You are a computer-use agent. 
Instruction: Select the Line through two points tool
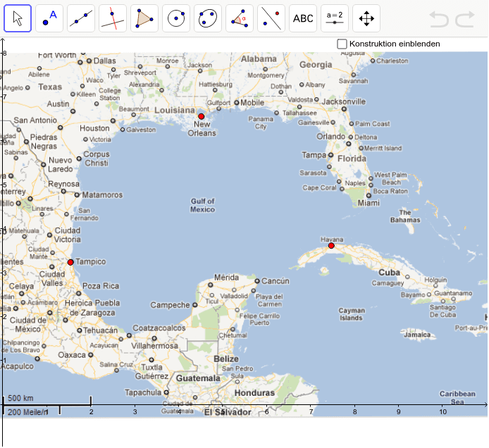click(x=81, y=18)
